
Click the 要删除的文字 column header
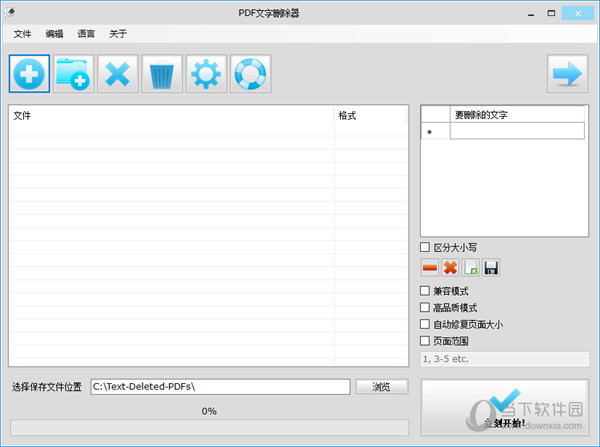click(x=517, y=114)
